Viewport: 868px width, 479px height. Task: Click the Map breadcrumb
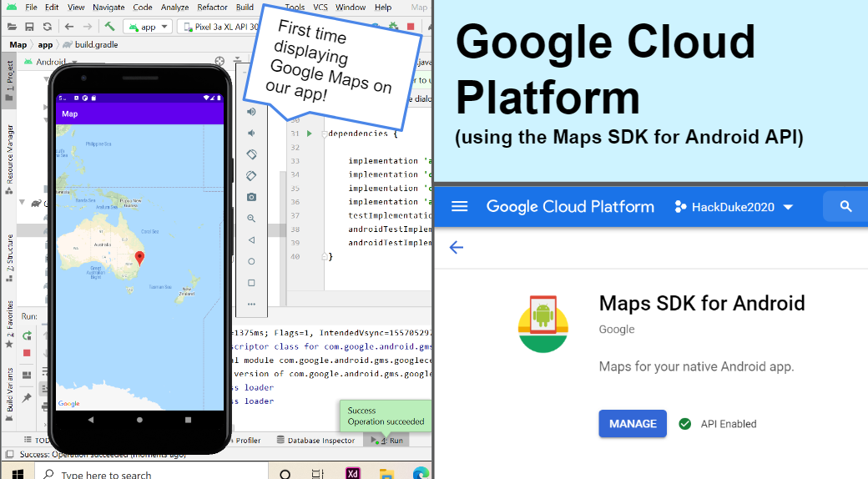tap(18, 45)
